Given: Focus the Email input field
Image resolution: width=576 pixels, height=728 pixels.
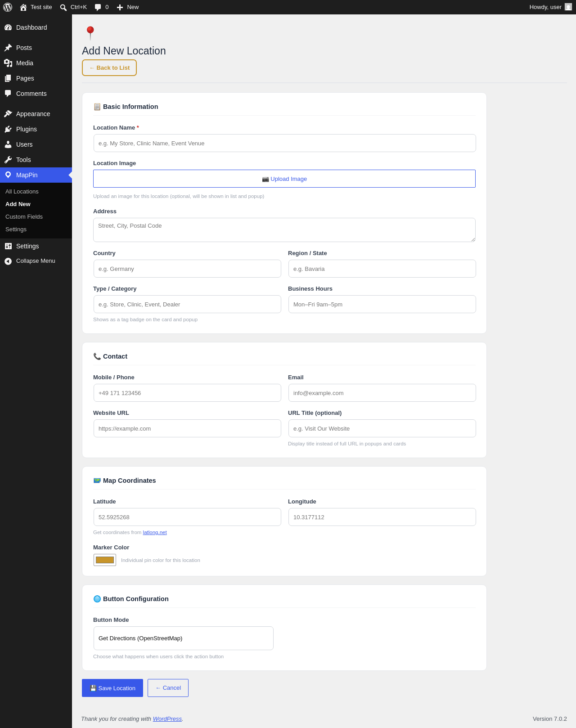Looking at the screenshot, I should (382, 393).
